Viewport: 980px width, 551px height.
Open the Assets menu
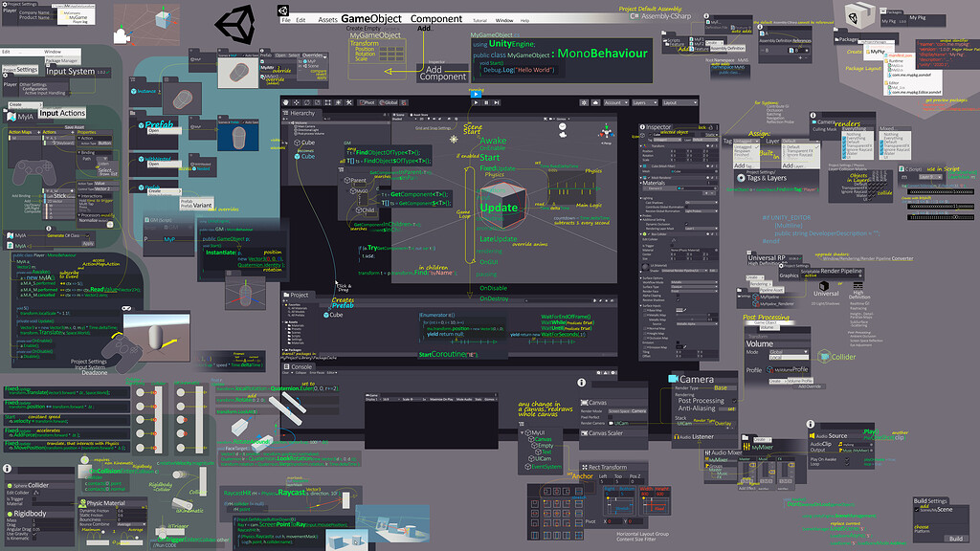pyautogui.click(x=327, y=20)
